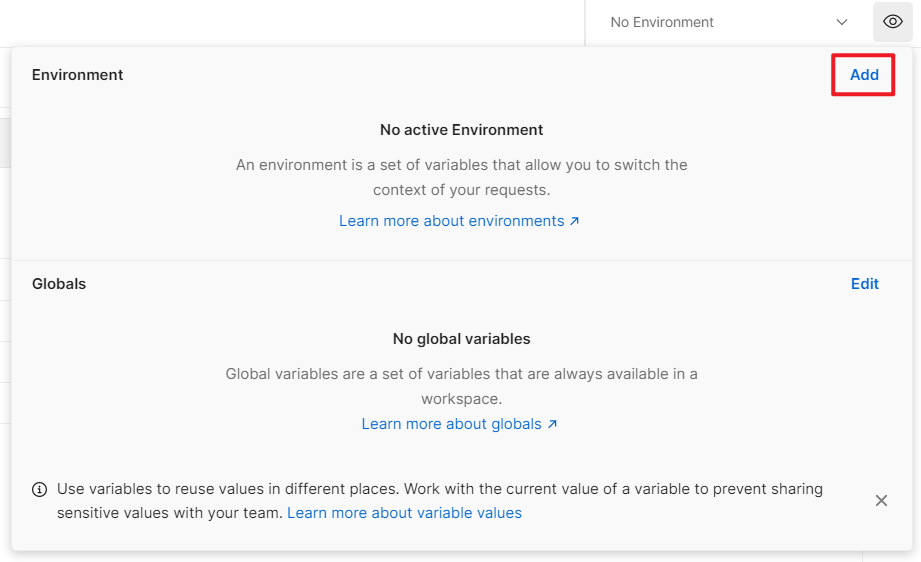Screen dimensions: 921x562
Task: Click the info icon beside variables tip
Action: [x=40, y=490]
